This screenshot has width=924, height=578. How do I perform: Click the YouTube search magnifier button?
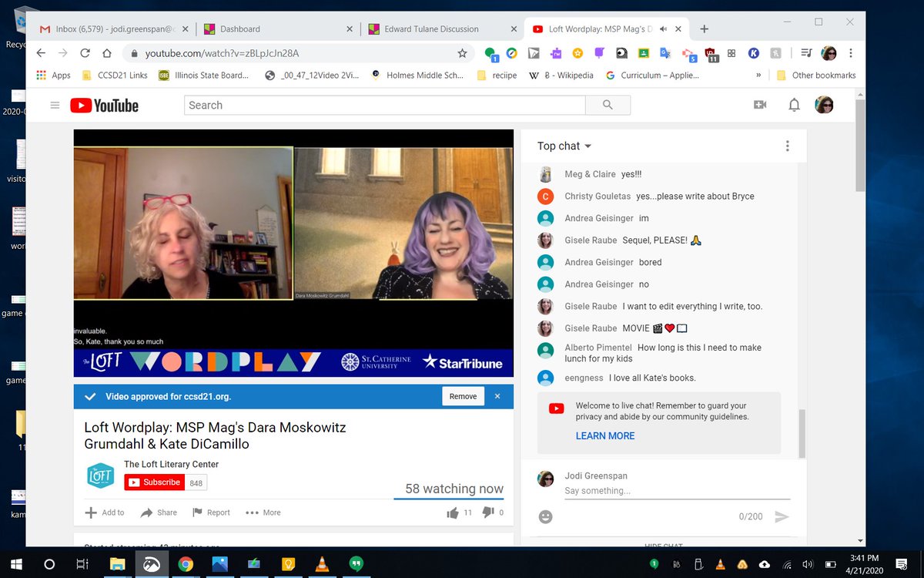(608, 105)
